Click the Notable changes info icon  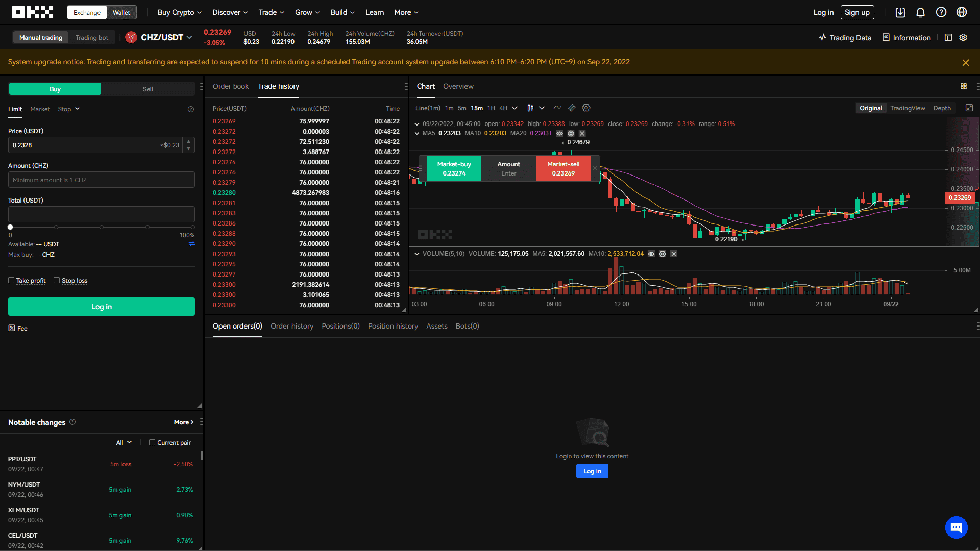click(72, 422)
